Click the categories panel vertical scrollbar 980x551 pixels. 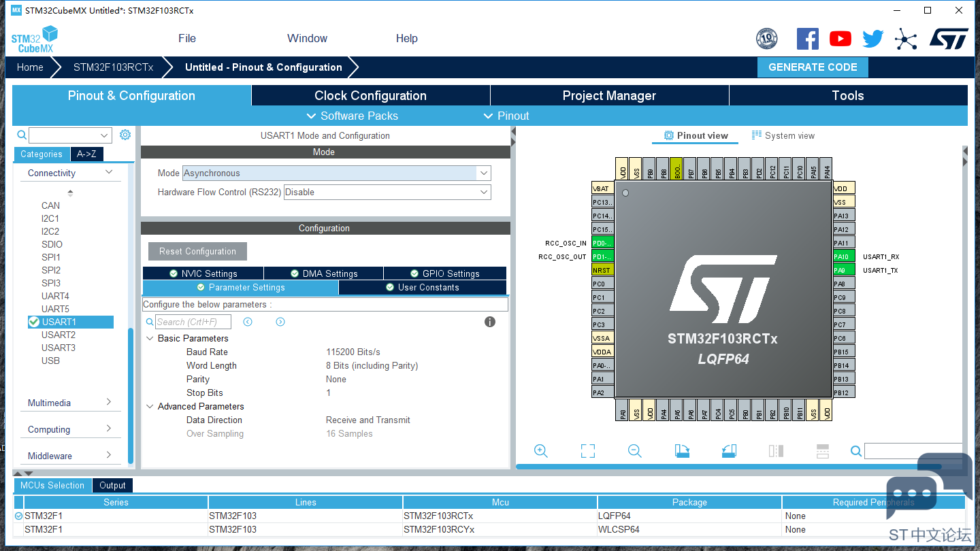click(x=131, y=395)
